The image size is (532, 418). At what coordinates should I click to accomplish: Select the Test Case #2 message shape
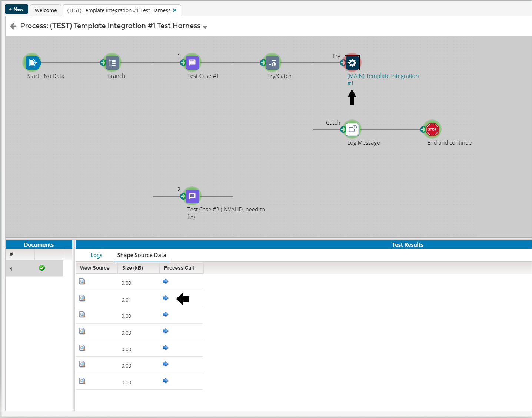(192, 196)
